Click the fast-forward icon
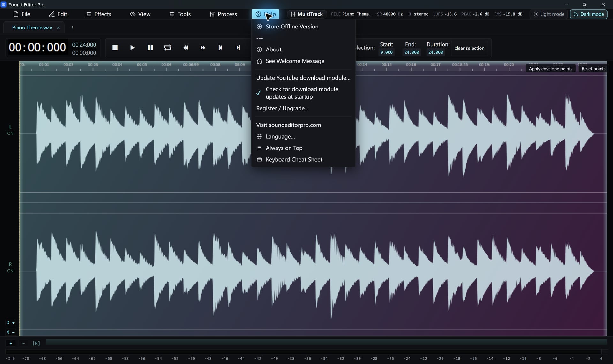The image size is (613, 364). click(x=203, y=48)
